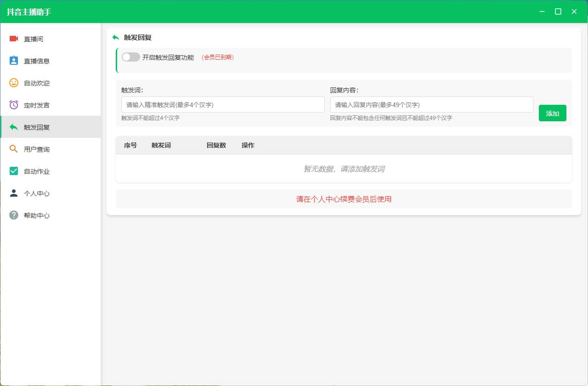Image resolution: width=588 pixels, height=386 pixels.
Task: Click the red 会员已到期 notice
Action: coord(218,57)
